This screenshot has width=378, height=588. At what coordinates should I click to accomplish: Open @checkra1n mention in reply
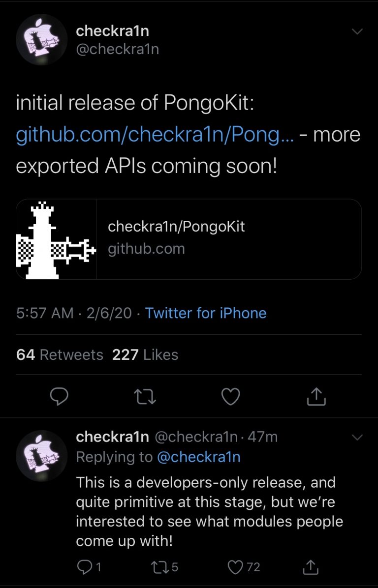(198, 457)
